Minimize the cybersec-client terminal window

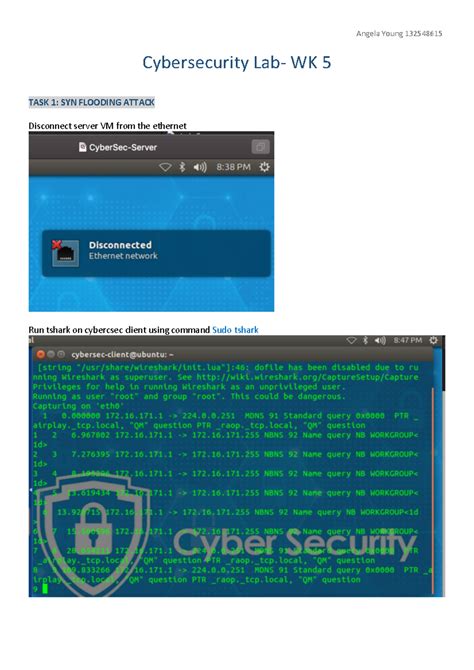(51, 354)
